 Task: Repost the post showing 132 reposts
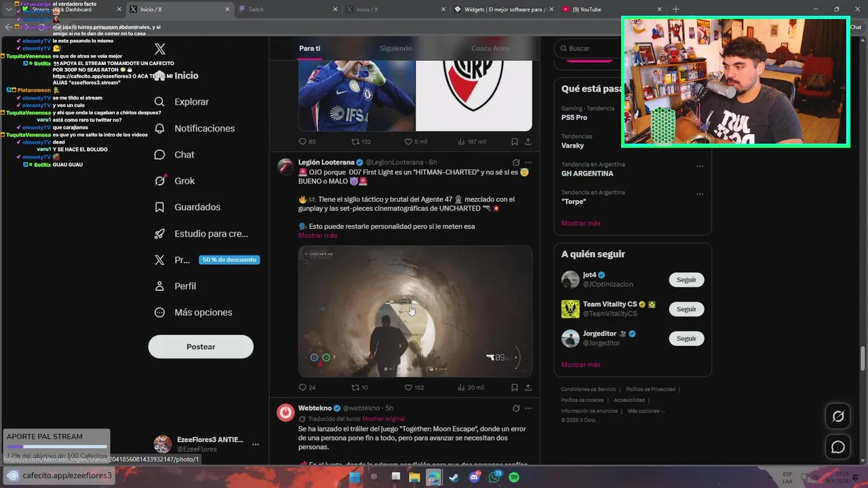[x=361, y=142]
